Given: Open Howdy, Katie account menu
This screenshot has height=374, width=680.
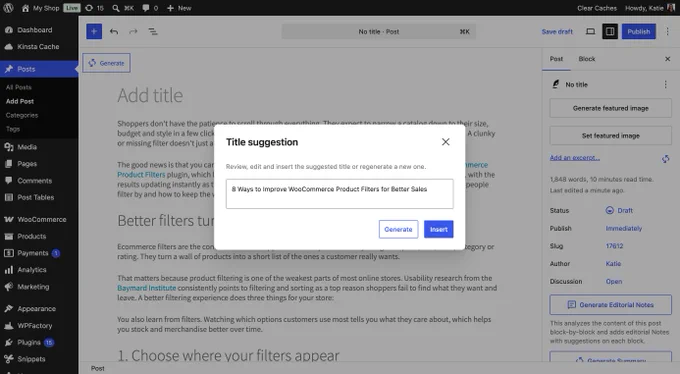Looking at the screenshot, I should [x=650, y=8].
